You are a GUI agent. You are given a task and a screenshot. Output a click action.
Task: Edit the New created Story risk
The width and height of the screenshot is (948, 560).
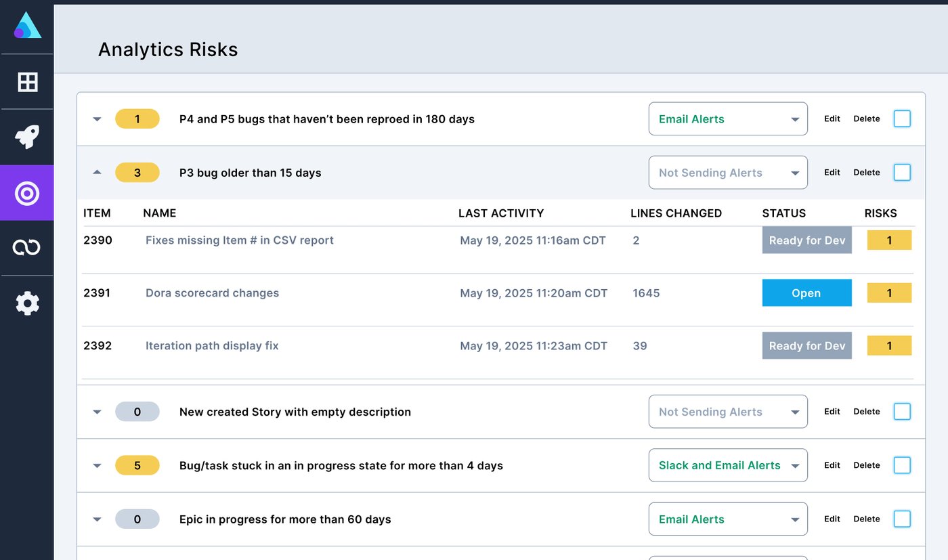pos(832,412)
